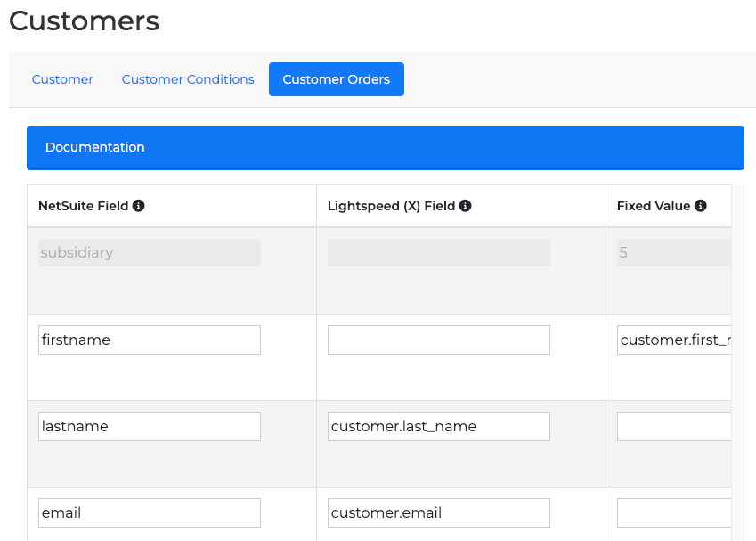
Task: Focus the lastname NetSuite input field
Action: pos(150,426)
